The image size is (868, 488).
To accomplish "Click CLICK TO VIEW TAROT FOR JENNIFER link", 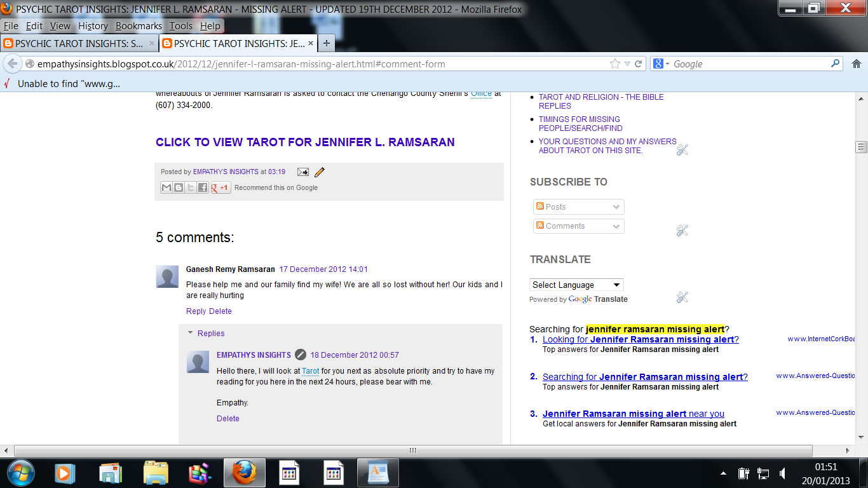I will click(305, 142).
